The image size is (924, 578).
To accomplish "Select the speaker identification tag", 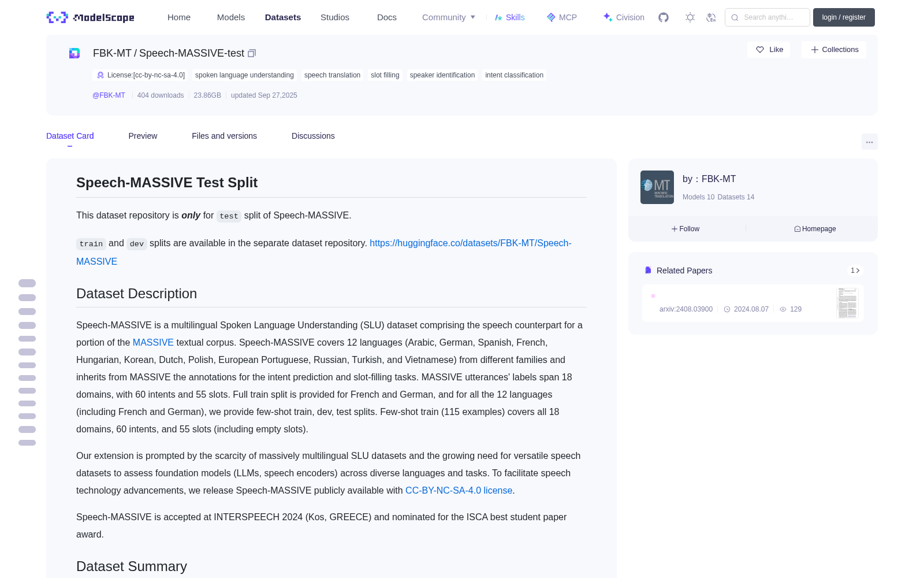I will click(x=442, y=75).
